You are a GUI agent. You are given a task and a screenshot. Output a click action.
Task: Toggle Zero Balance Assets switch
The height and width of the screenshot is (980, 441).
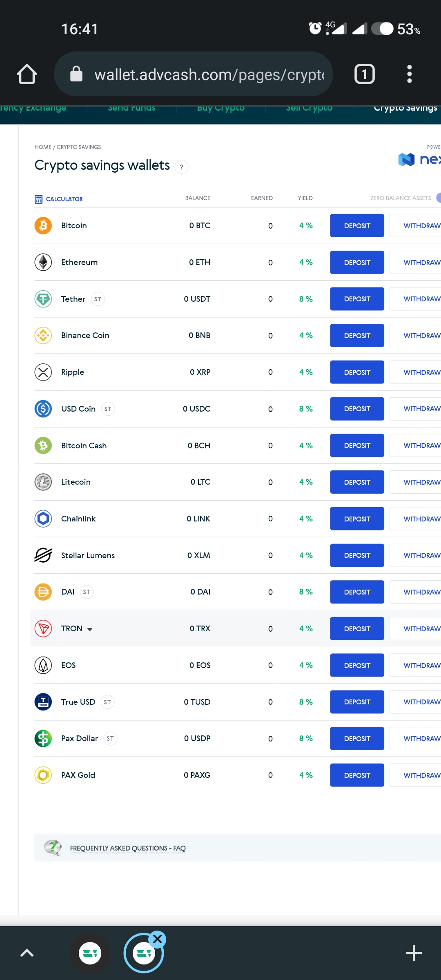point(439,198)
